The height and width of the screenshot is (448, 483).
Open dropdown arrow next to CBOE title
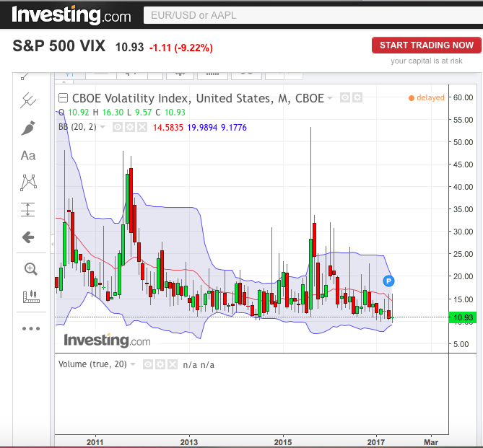coord(330,98)
